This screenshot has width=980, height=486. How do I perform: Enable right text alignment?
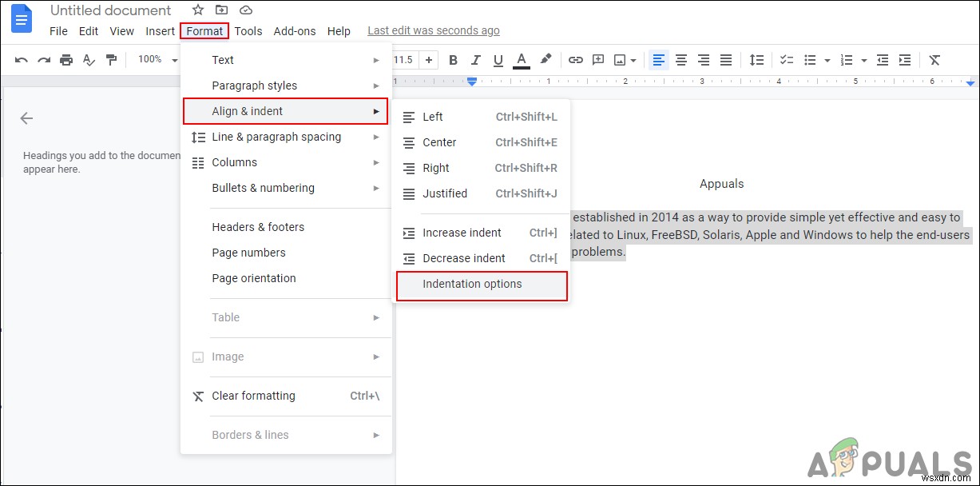(703, 60)
